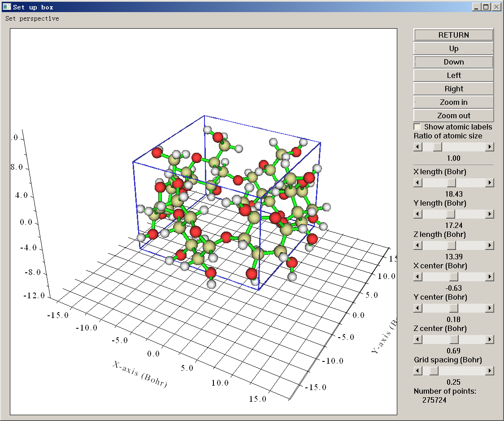Viewport: 504px width, 421px height.
Task: Click the grid spacing value 0.25
Action: coord(453,382)
